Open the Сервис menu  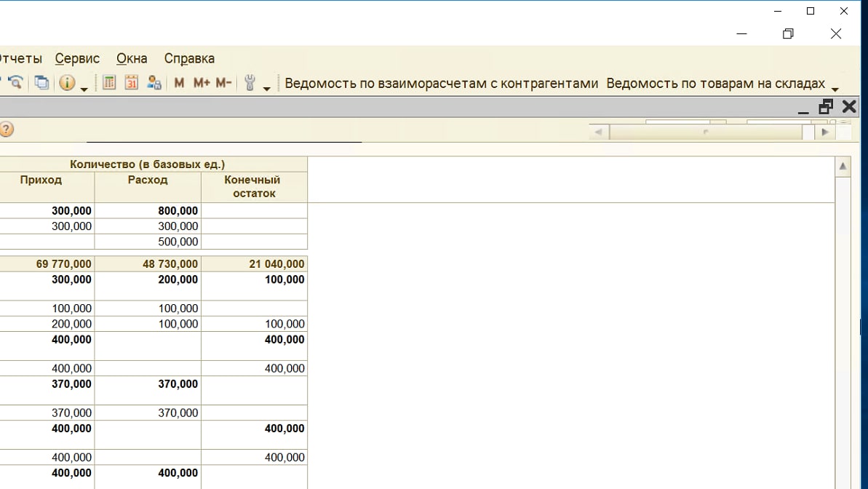(x=77, y=58)
